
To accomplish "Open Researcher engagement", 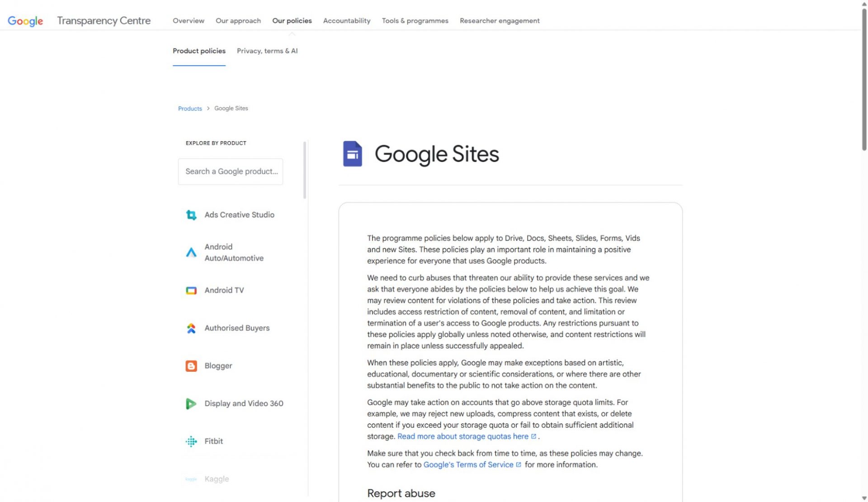I will coord(499,21).
